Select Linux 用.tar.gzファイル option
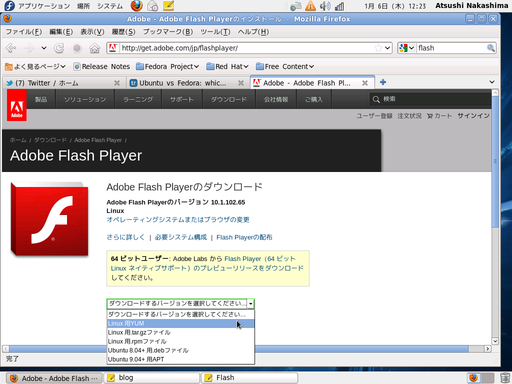This screenshot has width=512, height=384. click(180, 332)
